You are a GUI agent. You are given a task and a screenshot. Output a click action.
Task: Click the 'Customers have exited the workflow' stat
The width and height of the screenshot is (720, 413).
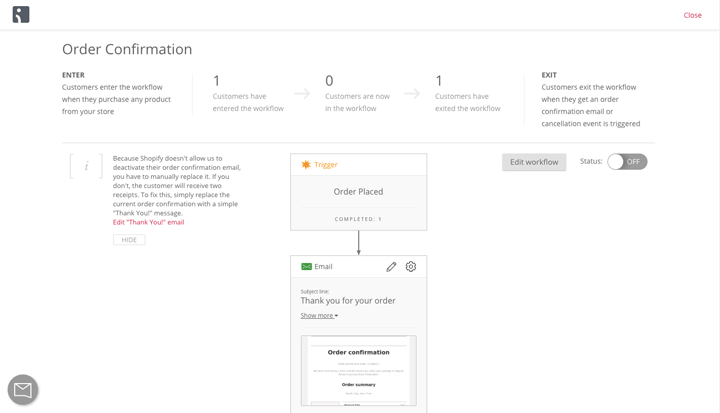[467, 96]
